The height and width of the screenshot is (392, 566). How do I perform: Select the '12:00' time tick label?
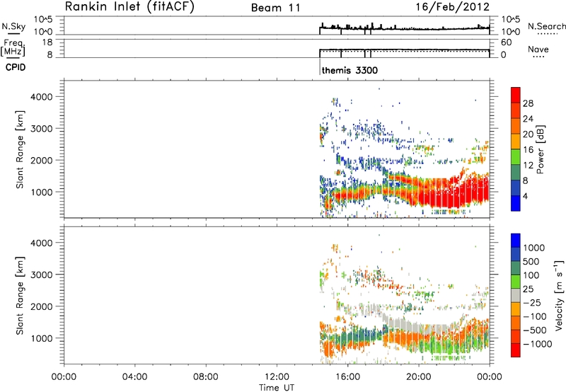pyautogui.click(x=277, y=377)
